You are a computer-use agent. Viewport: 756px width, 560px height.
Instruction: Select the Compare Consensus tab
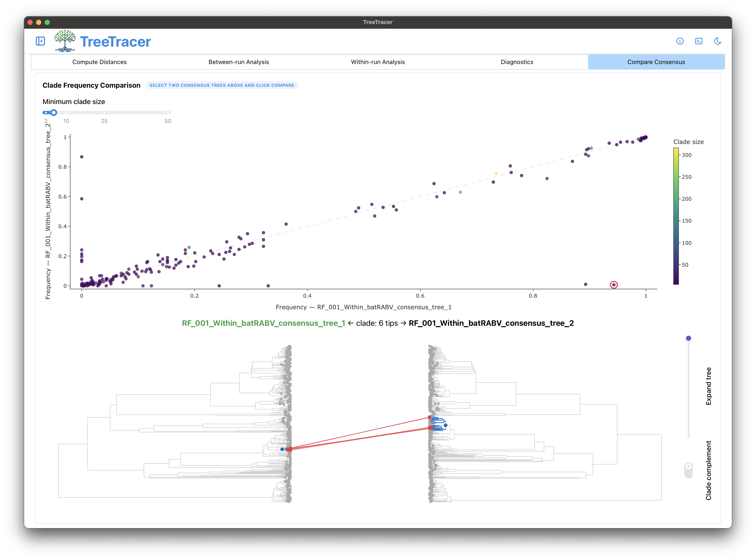(656, 62)
